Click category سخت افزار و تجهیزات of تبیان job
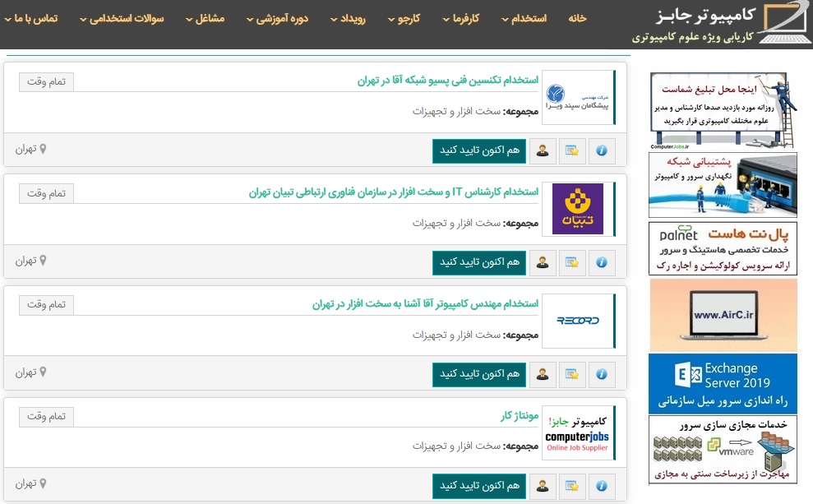 click(x=457, y=223)
